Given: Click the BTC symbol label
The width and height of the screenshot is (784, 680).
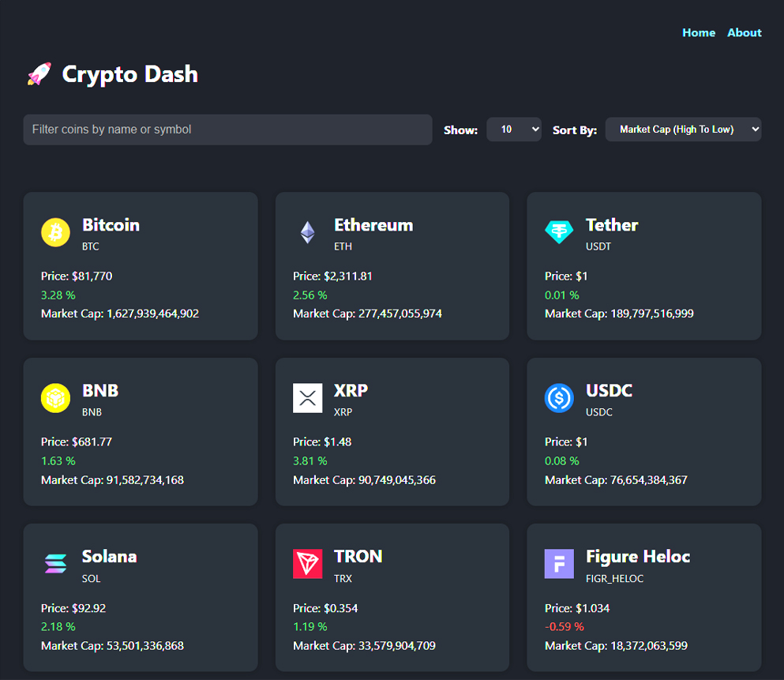Looking at the screenshot, I should coord(91,246).
